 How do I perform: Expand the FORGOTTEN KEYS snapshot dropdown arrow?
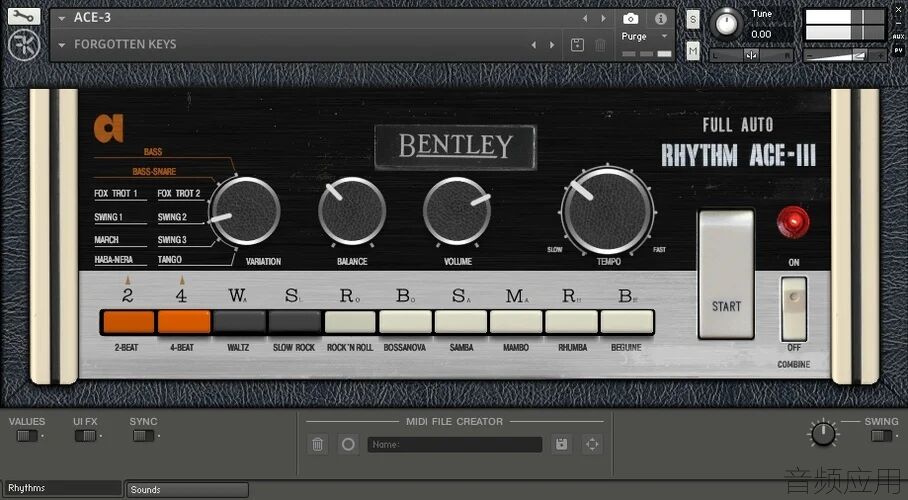coord(61,45)
